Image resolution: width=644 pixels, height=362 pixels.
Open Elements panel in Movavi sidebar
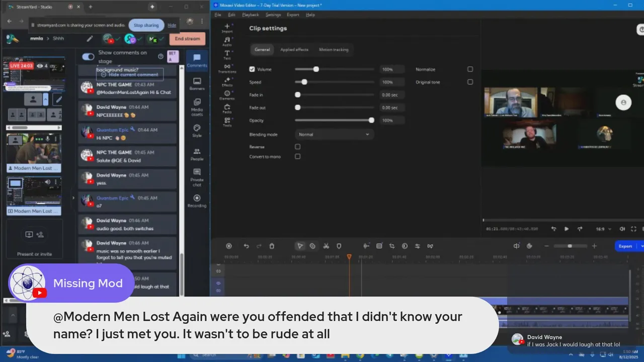coord(227,95)
